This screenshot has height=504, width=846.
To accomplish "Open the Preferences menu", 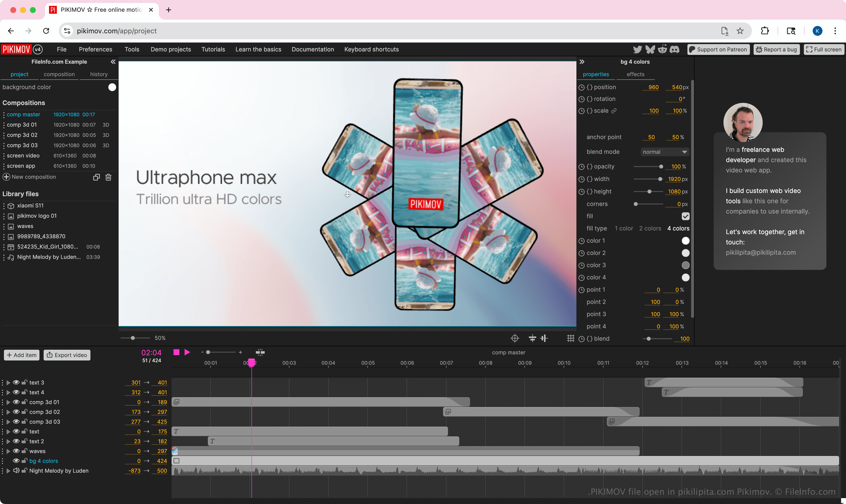I will [x=96, y=49].
